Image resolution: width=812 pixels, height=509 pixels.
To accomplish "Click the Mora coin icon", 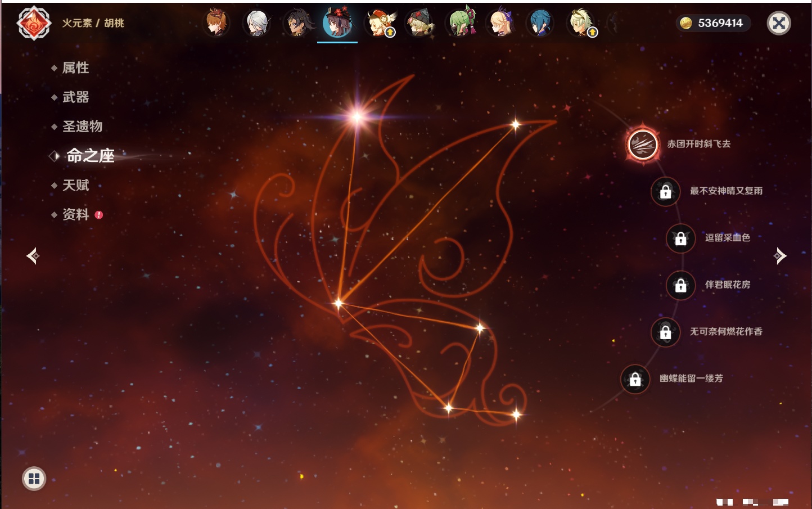I will 686,23.
